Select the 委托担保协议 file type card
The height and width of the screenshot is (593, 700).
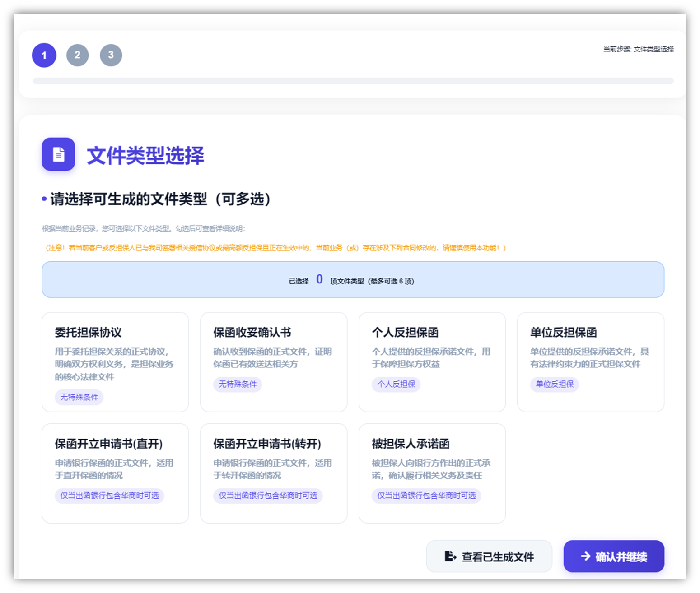115,361
